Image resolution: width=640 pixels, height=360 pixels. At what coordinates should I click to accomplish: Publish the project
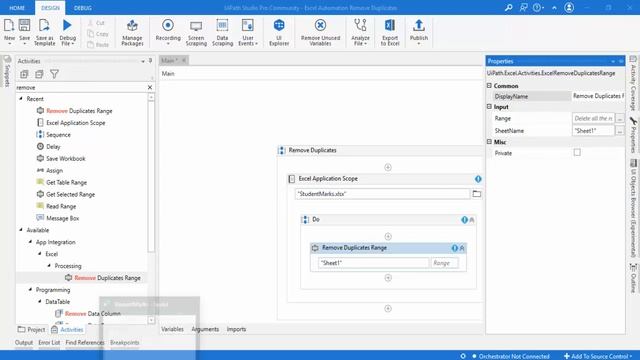coord(419,31)
